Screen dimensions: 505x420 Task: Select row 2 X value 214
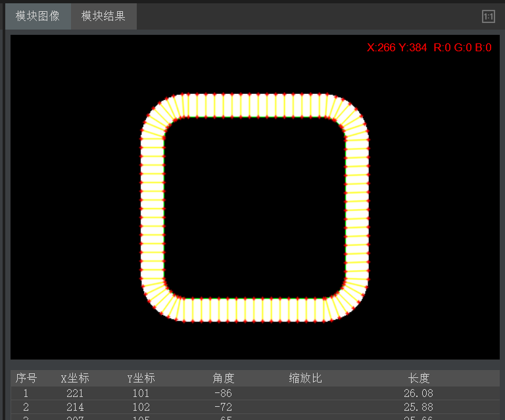point(75,407)
